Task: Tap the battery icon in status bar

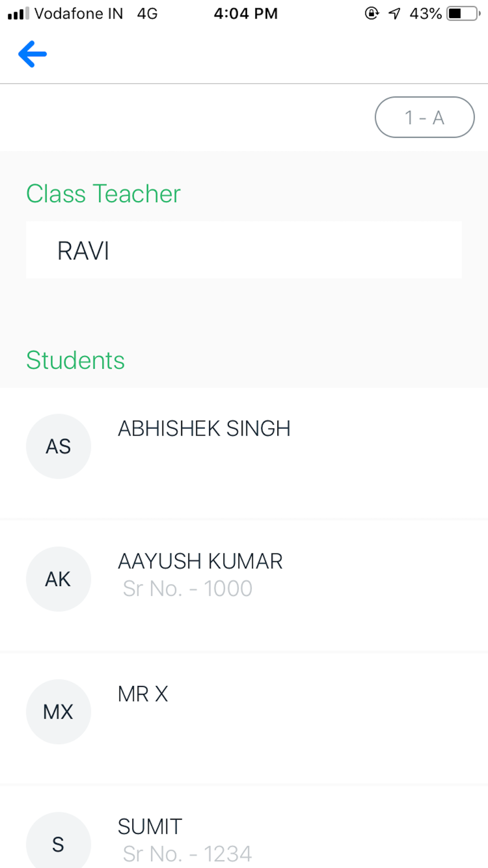Action: point(463,14)
